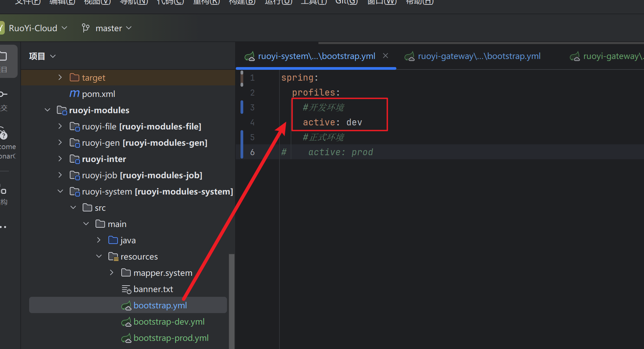Viewport: 644px width, 349px height.
Task: Expand the ruoyi-gen module
Action: (60, 143)
